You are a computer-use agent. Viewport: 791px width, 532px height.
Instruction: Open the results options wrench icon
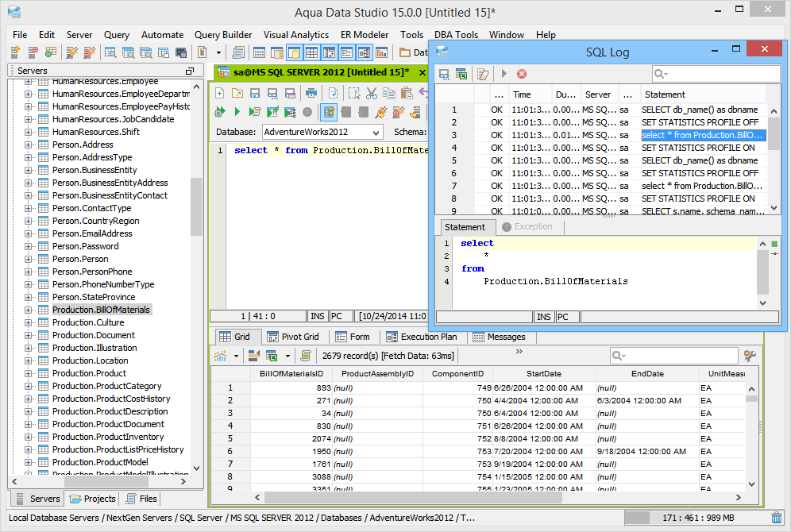[x=749, y=356]
